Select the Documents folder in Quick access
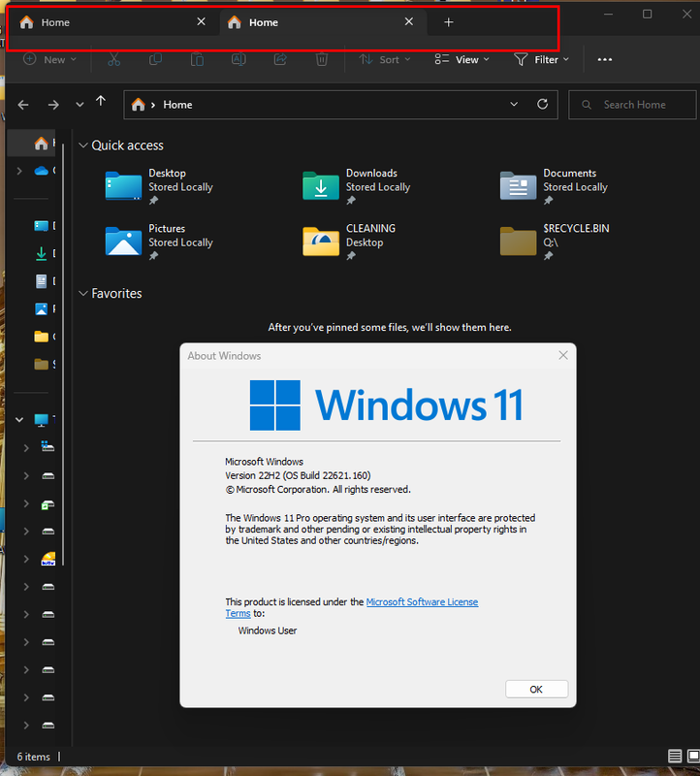The height and width of the screenshot is (776, 700). click(555, 186)
